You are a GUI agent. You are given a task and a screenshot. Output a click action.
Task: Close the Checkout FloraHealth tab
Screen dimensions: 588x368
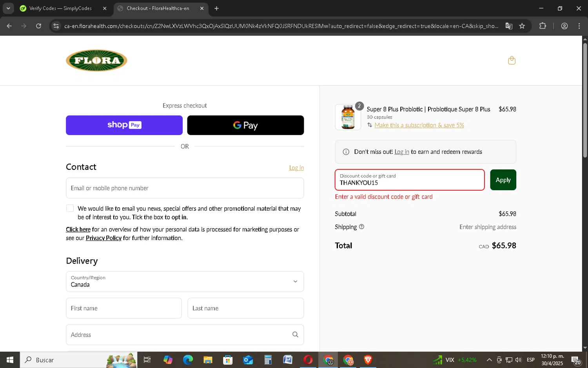click(x=202, y=8)
